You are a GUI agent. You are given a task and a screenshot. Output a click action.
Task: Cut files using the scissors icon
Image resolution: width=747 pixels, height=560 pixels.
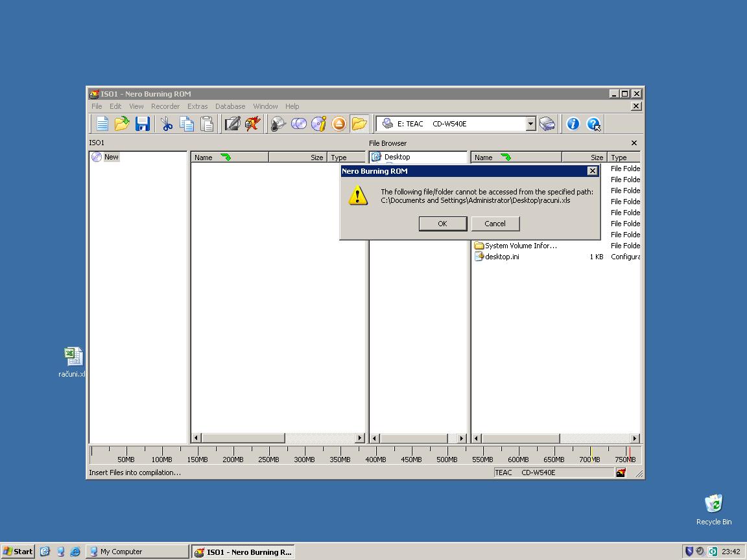[166, 124]
